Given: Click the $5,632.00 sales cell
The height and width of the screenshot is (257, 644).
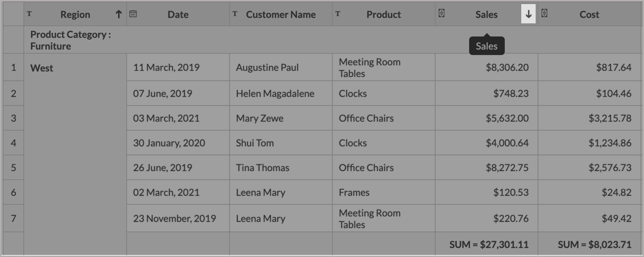Looking at the screenshot, I should click(487, 118).
